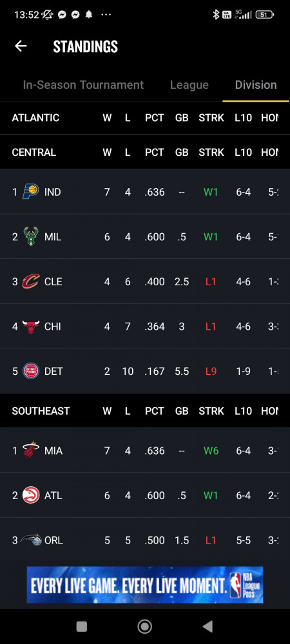
Task: Collapse the Southeast division header
Action: point(145,411)
